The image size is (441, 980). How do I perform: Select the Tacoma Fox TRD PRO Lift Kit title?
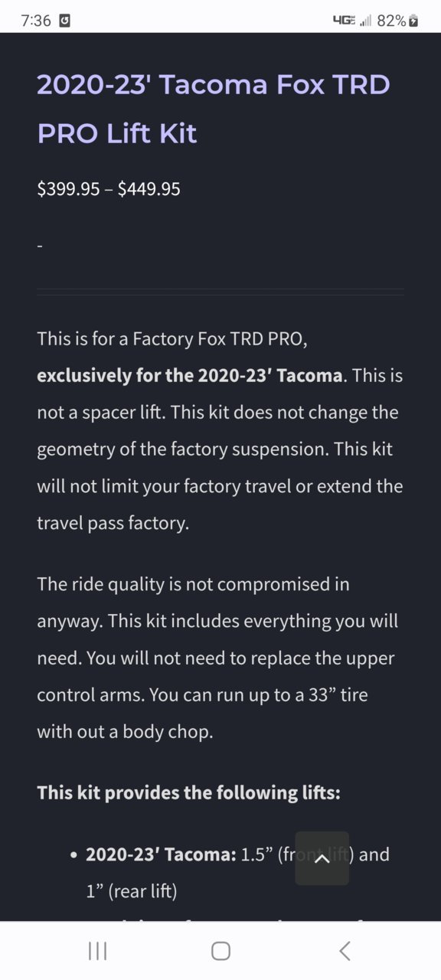(214, 109)
